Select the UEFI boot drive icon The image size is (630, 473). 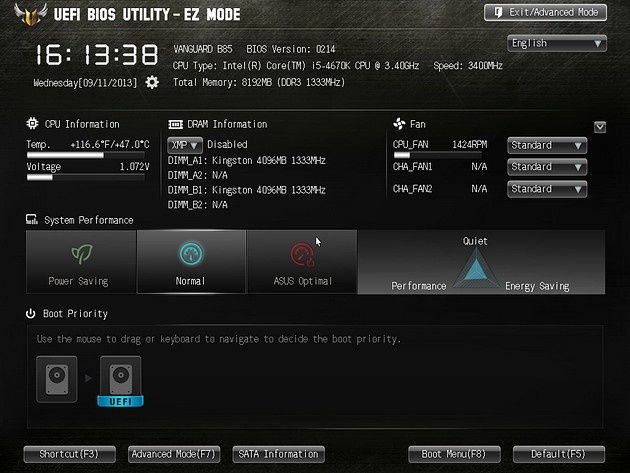pos(121,381)
